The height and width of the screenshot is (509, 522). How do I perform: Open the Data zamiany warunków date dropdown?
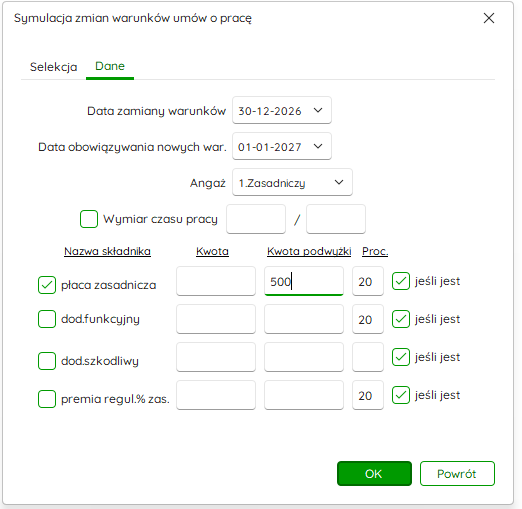(x=318, y=110)
